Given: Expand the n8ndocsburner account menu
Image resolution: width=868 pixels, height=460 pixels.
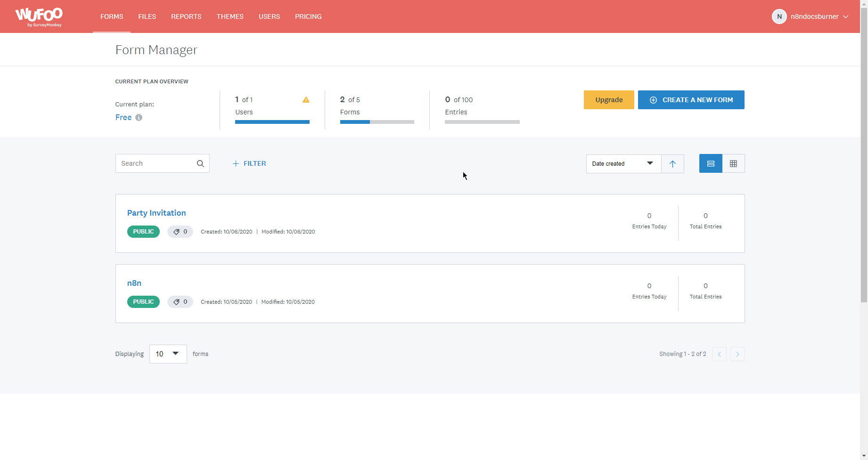Looking at the screenshot, I should (810, 16).
